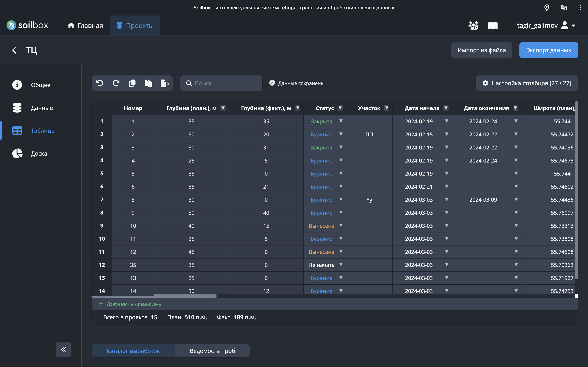Open the Статус column filter arrow
Viewport: 588px width, 367px height.
340,108
